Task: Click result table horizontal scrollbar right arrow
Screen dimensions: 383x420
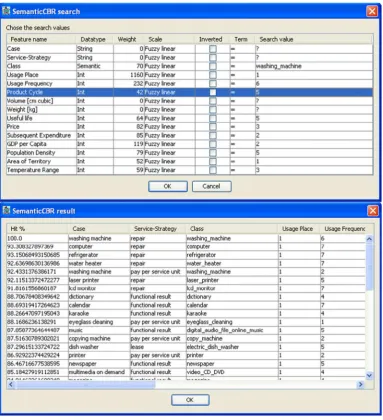Action: coord(361,384)
